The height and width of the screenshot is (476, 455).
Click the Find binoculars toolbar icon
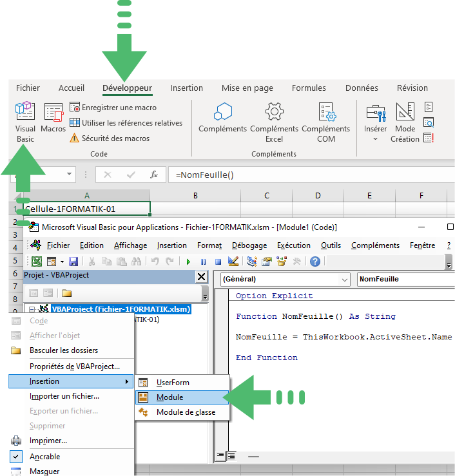pyautogui.click(x=137, y=261)
